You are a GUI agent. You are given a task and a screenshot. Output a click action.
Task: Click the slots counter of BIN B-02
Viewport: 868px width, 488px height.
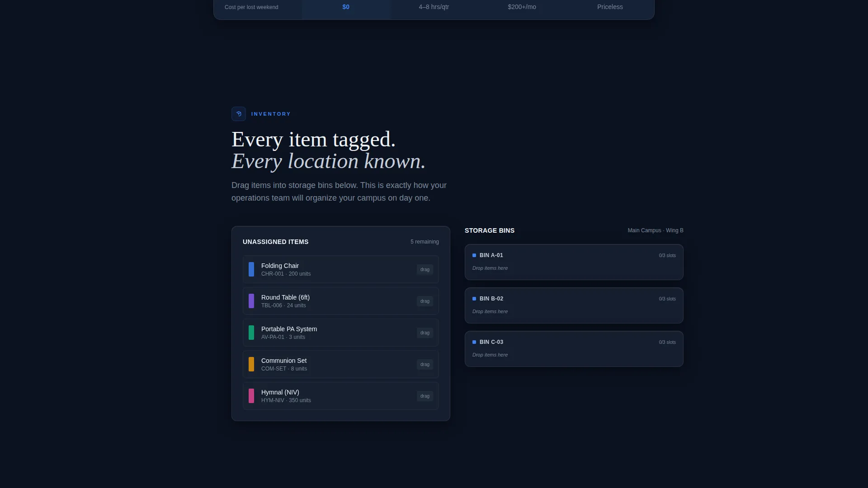667,299
